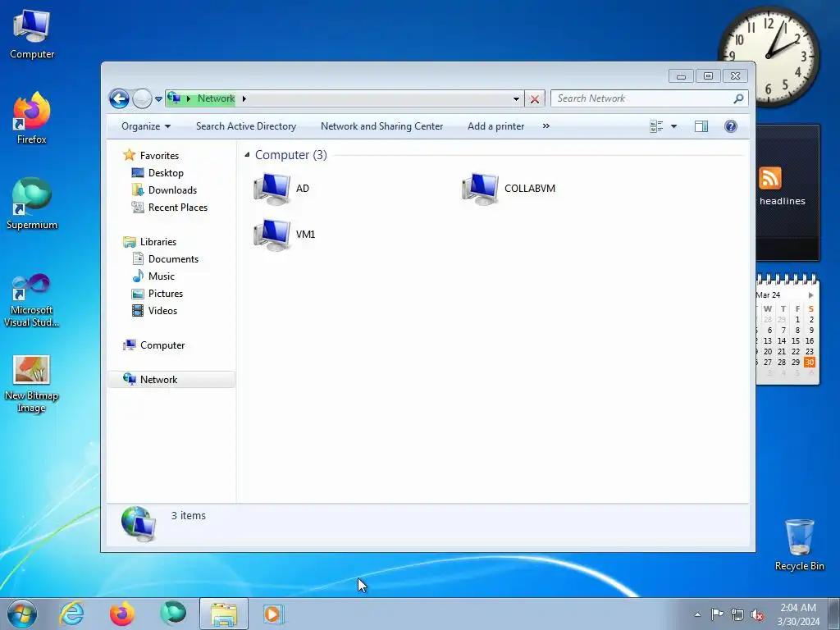Click Search Active Directory

click(246, 126)
